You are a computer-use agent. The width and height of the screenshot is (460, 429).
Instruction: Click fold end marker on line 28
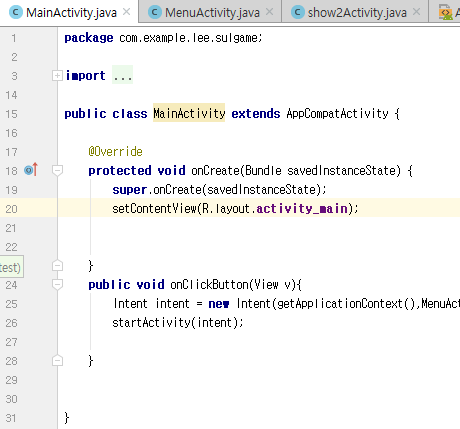pyautogui.click(x=57, y=361)
